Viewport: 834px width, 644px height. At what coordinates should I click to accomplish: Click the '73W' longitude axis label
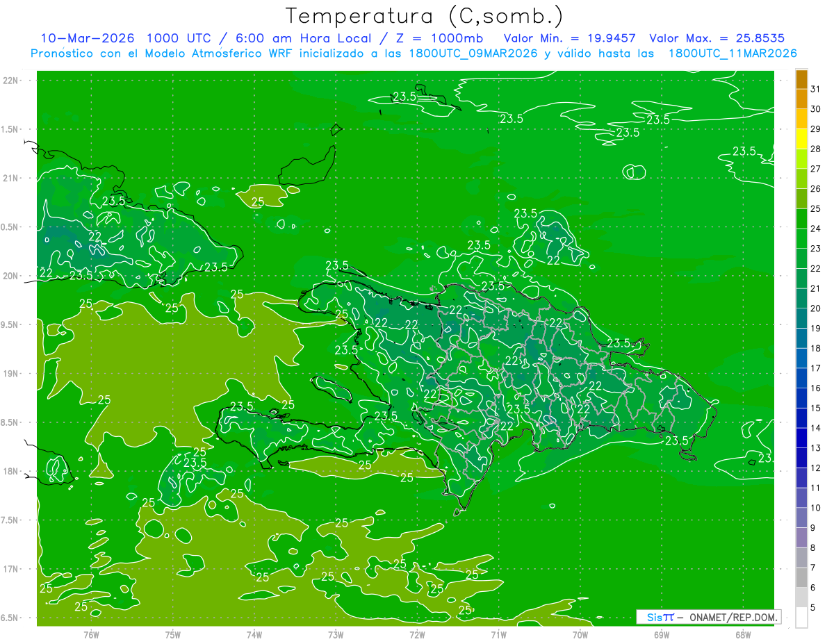(336, 635)
